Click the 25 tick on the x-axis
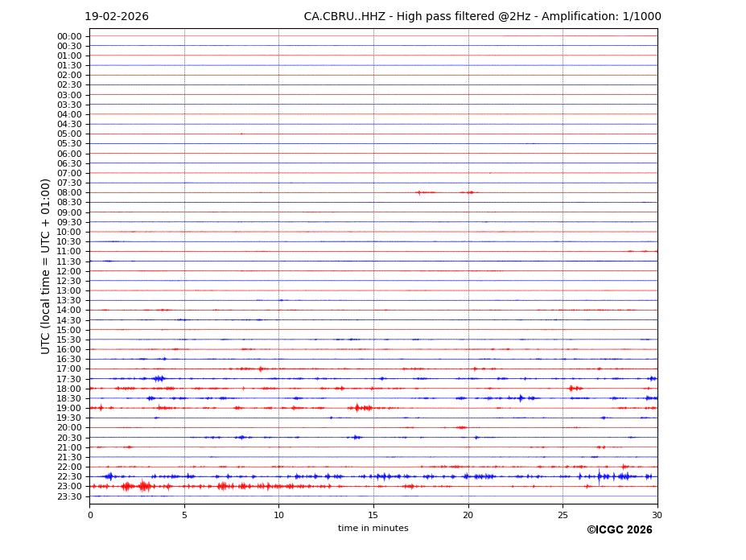746x560 pixels. (563, 516)
